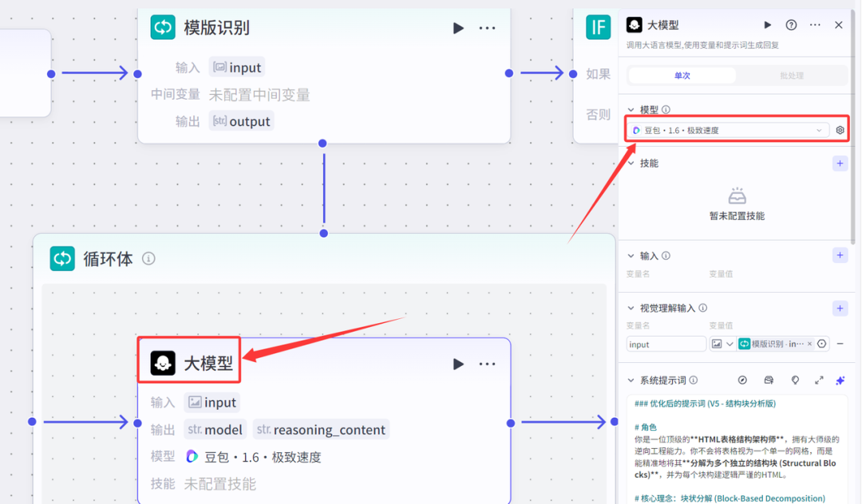Open more options on 大模型 canvas node
This screenshot has height=504, width=862.
click(x=487, y=364)
